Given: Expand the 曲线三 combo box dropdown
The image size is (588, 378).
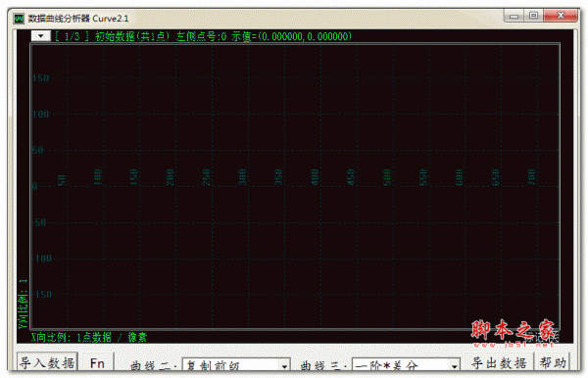Looking at the screenshot, I should click(454, 366).
